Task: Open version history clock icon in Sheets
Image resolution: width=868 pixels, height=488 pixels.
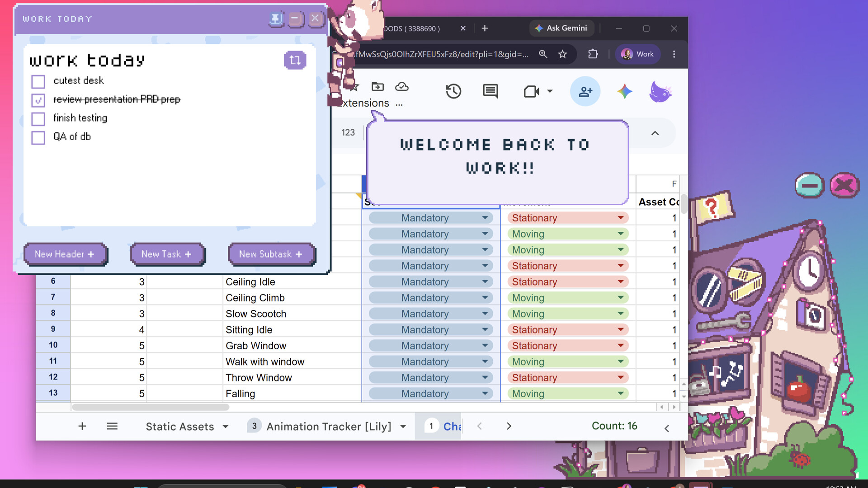Action: 453,91
